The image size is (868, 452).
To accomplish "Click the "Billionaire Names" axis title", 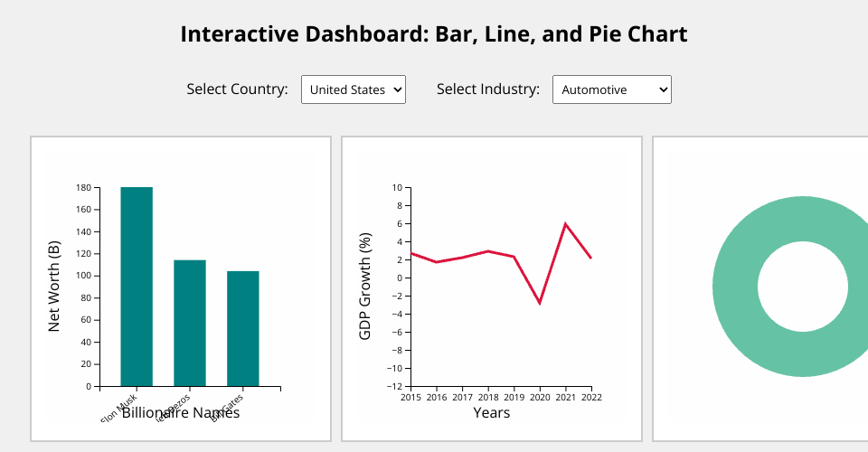I will coord(181,413).
